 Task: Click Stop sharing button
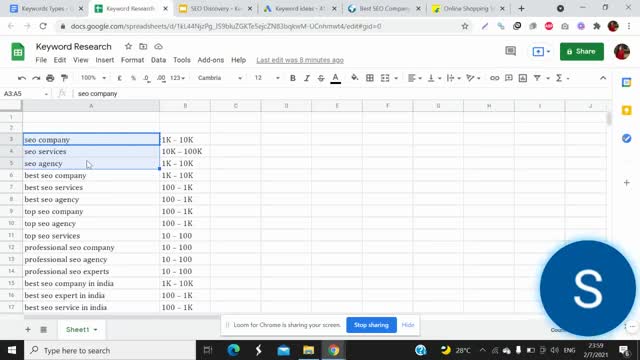[371, 325]
